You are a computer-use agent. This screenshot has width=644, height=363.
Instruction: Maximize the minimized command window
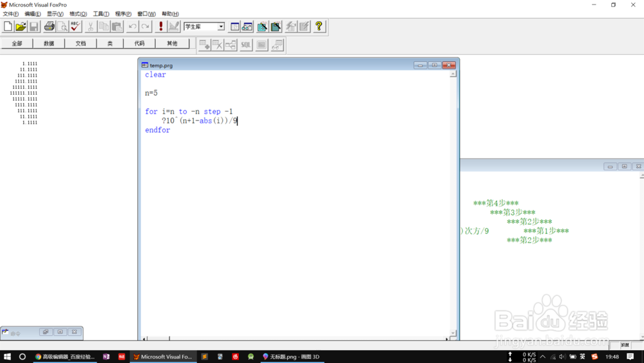point(60,332)
